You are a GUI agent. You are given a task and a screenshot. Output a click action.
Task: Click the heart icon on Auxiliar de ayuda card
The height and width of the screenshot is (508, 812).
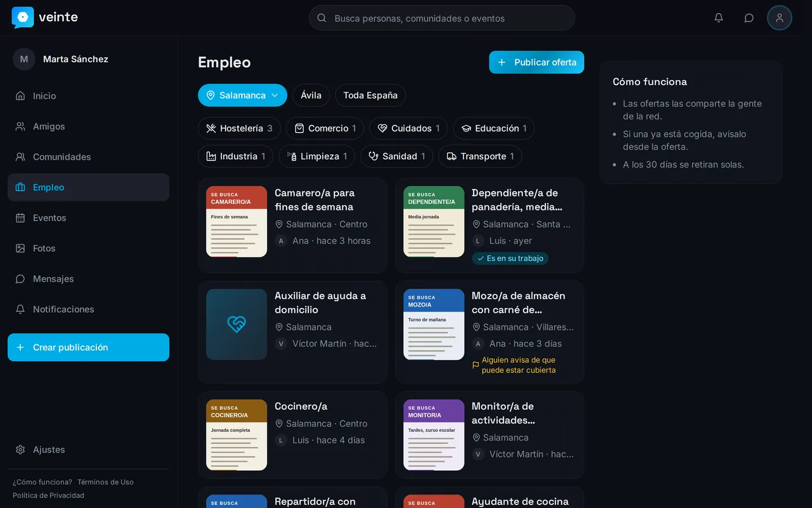coord(236,325)
